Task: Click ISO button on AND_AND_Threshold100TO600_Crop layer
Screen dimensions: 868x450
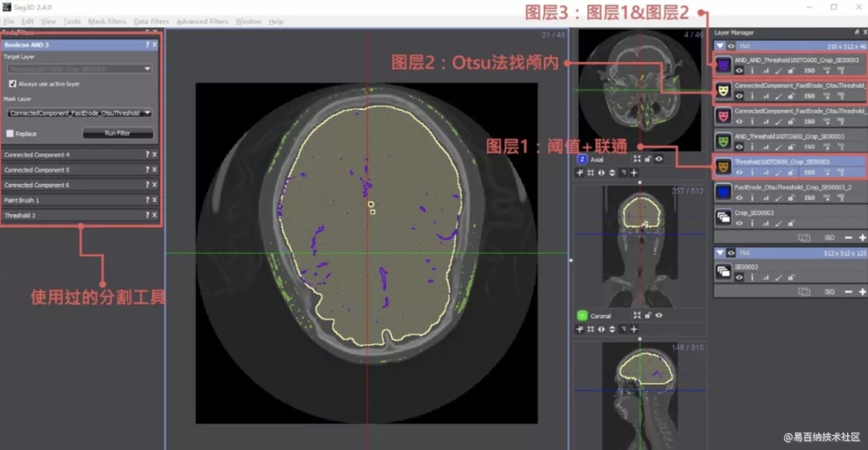Action: tap(810, 71)
